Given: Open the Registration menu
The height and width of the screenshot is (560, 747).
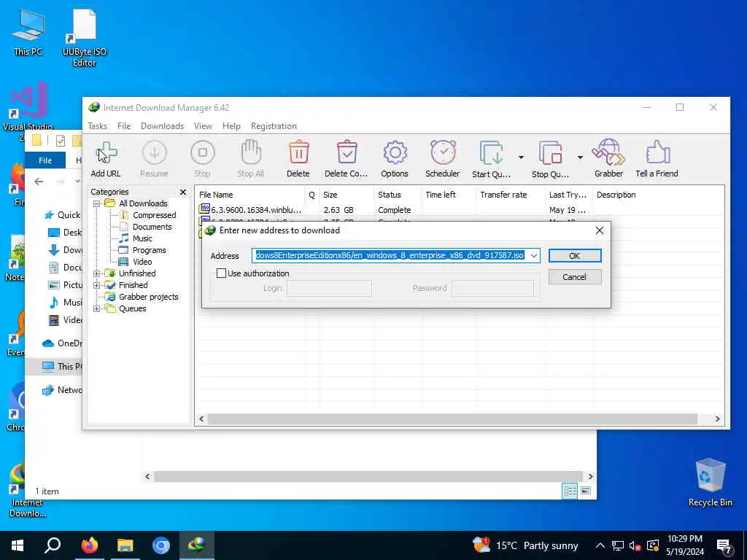Looking at the screenshot, I should pos(274,126).
